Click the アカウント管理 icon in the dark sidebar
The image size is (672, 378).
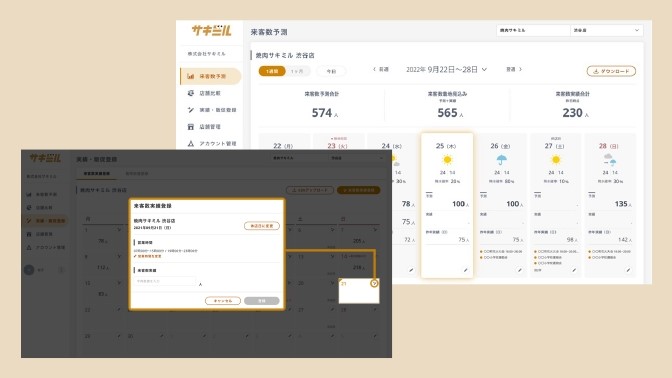click(x=29, y=247)
